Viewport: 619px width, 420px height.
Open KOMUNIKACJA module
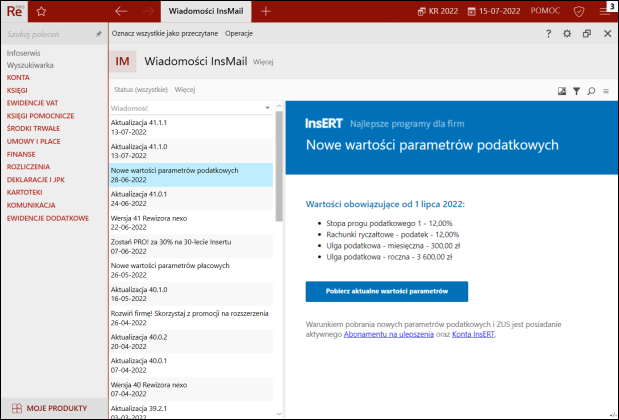pyautogui.click(x=31, y=205)
